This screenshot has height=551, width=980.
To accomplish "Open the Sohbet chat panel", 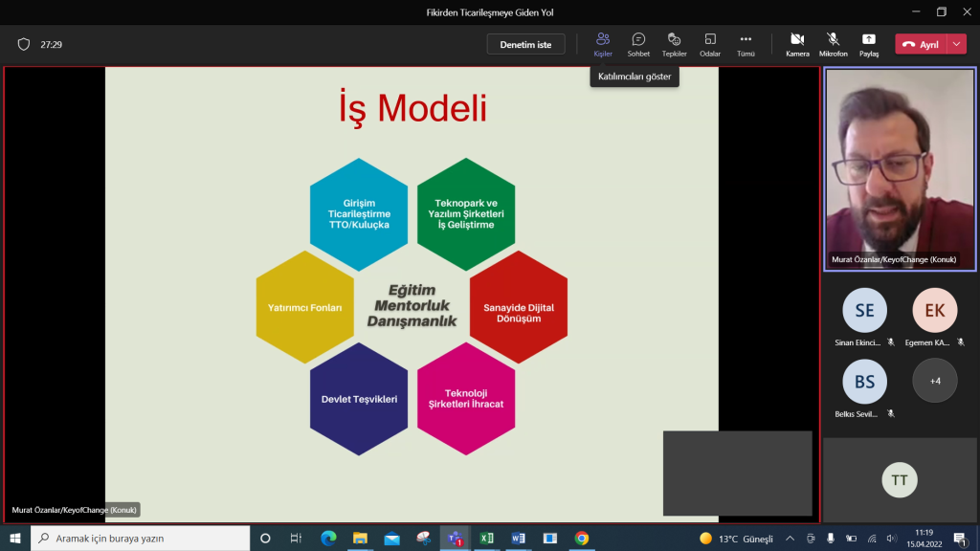I will point(638,44).
